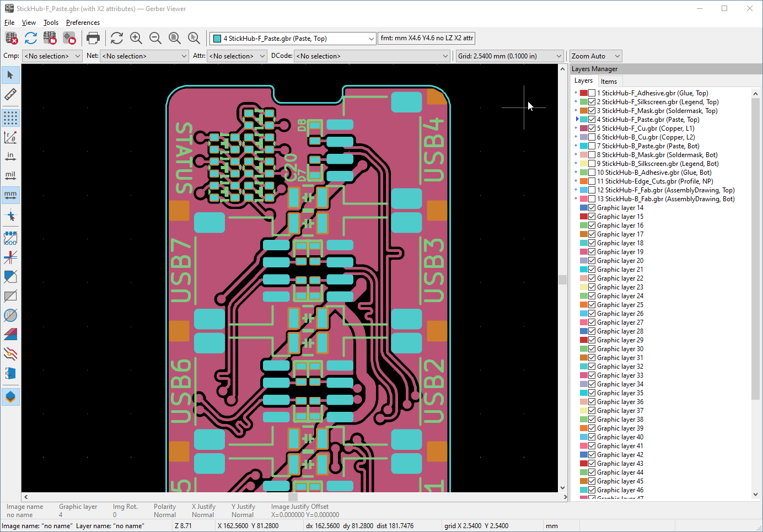Select the measure distance tool

[10, 94]
